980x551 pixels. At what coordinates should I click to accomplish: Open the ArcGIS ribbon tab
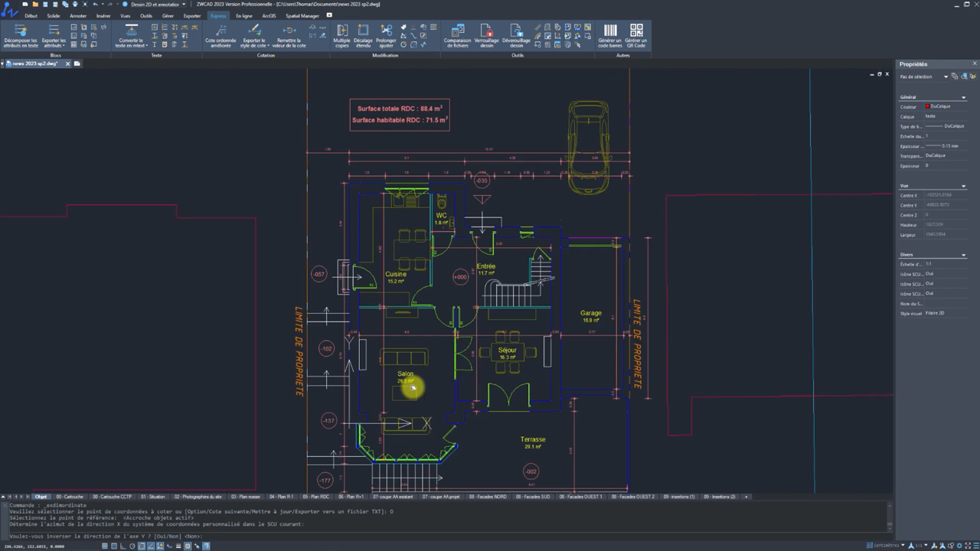click(269, 15)
